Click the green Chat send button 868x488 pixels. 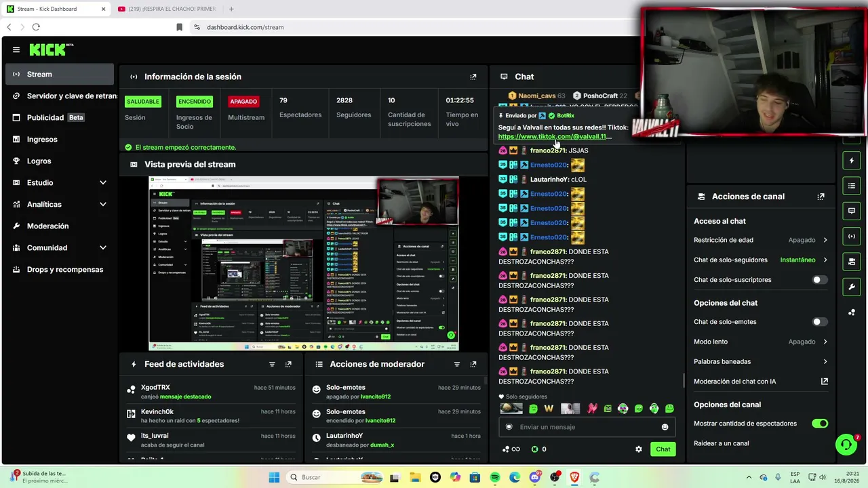663,449
